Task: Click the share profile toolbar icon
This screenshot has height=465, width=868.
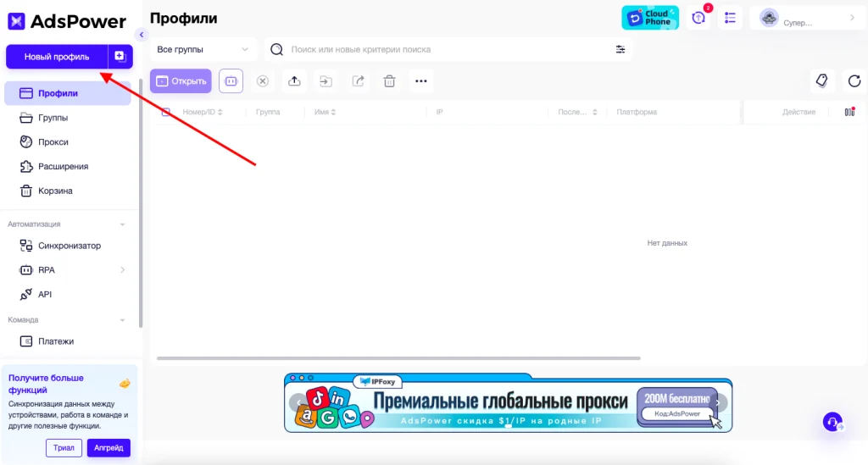Action: pyautogui.click(x=359, y=80)
